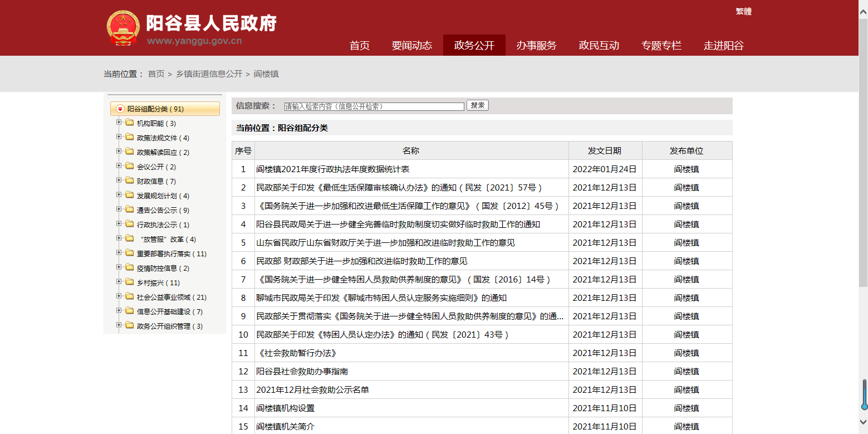
Task: Select the 阳谷组配分类 ( 91 ) root node
Action: (165, 109)
